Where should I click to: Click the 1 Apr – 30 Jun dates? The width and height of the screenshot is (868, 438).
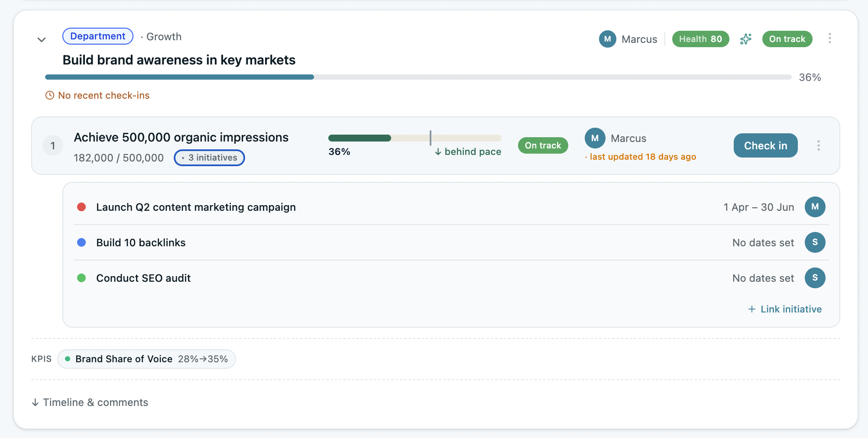click(759, 207)
